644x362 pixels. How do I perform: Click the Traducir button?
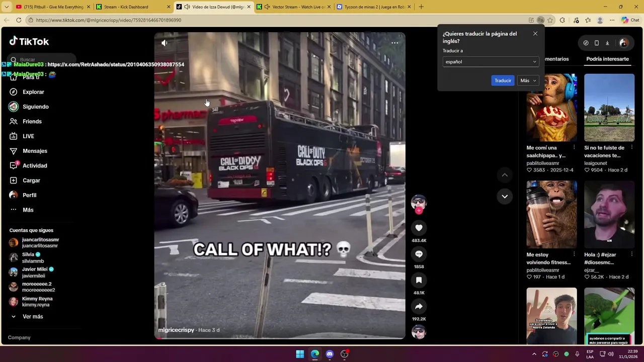click(503, 80)
